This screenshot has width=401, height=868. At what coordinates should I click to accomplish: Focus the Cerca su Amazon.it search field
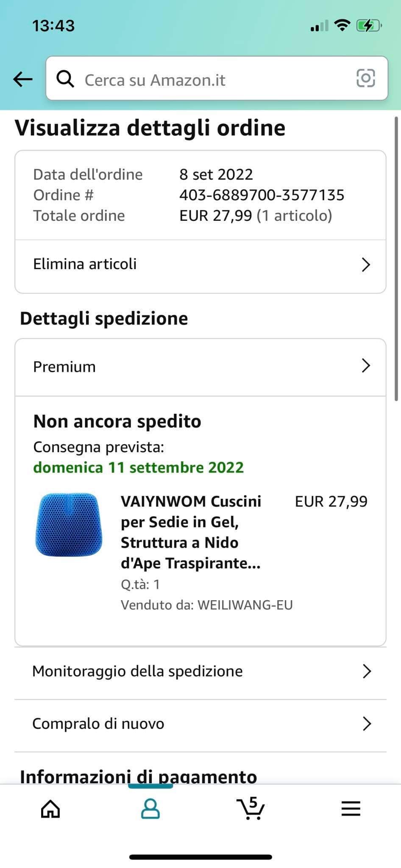tap(217, 78)
